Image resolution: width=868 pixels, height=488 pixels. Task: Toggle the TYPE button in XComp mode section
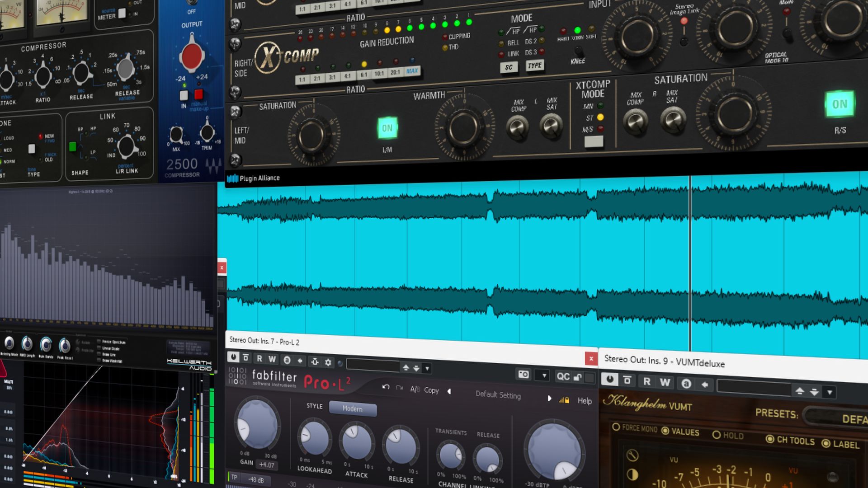(535, 66)
